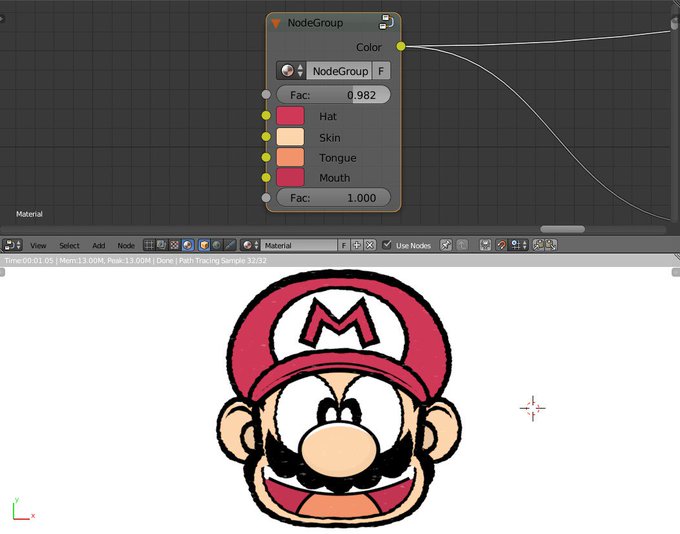Image resolution: width=680 pixels, height=534 pixels.
Task: Browse node groups with the sphere dropdown
Action: (x=291, y=71)
